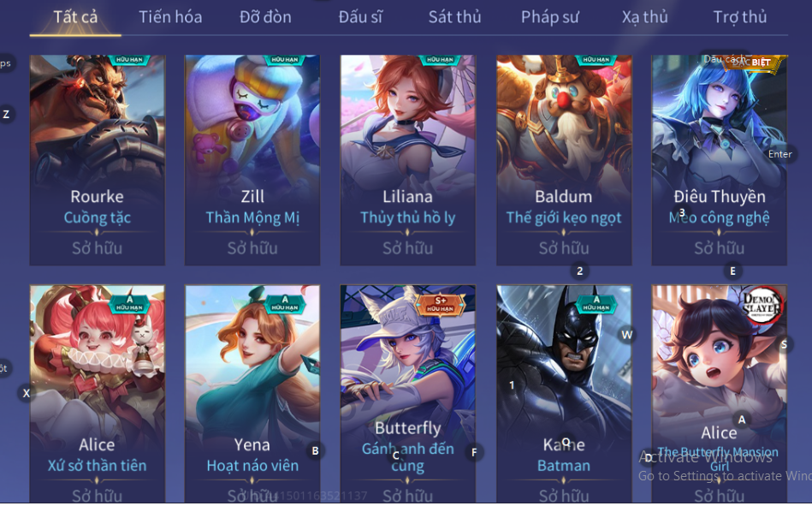Viewport: 812px width, 506px height.
Task: Click the A Hữu hạn badge on Yena
Action: 285,303
